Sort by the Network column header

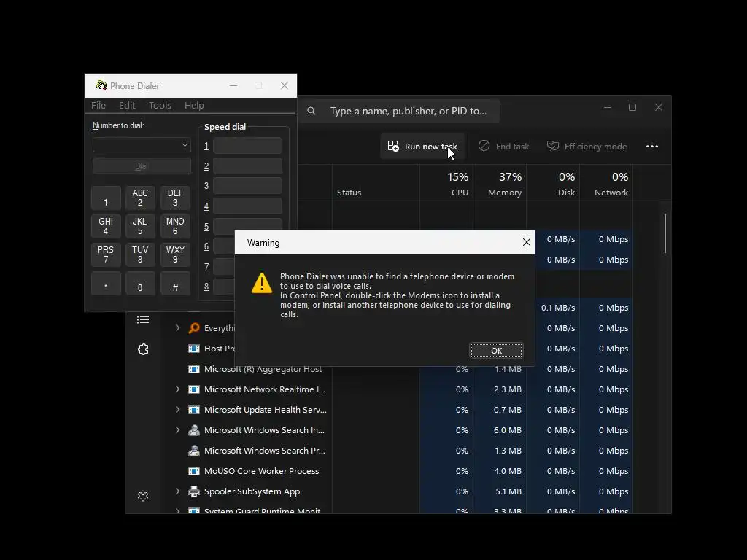tap(606, 183)
